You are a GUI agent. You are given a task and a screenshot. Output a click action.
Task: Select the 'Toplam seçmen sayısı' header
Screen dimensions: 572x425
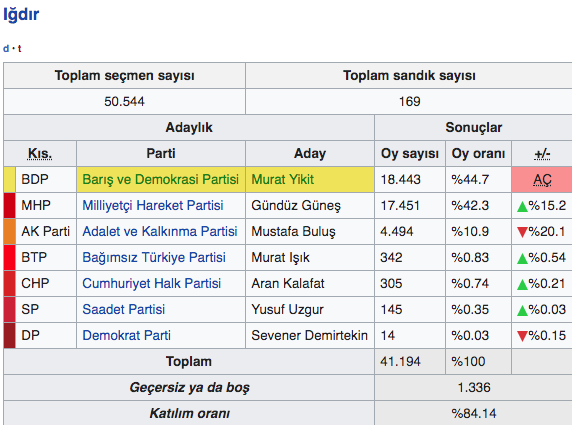tap(124, 76)
